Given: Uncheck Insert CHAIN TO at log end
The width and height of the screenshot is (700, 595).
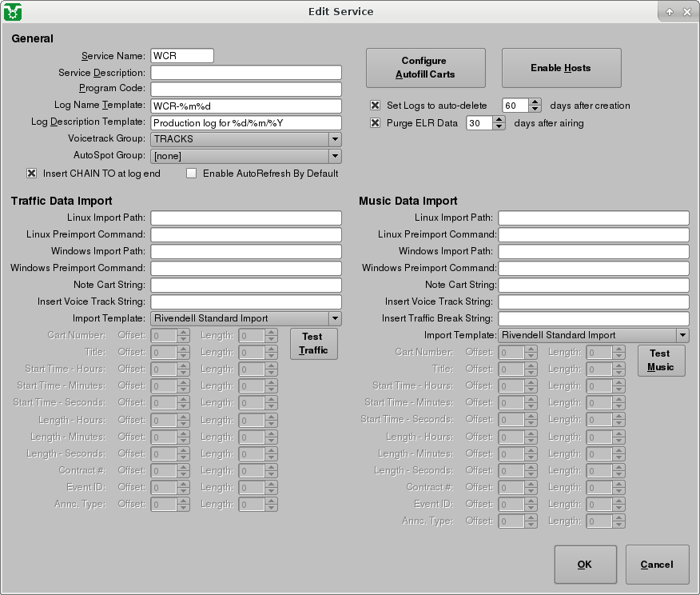Looking at the screenshot, I should point(31,173).
